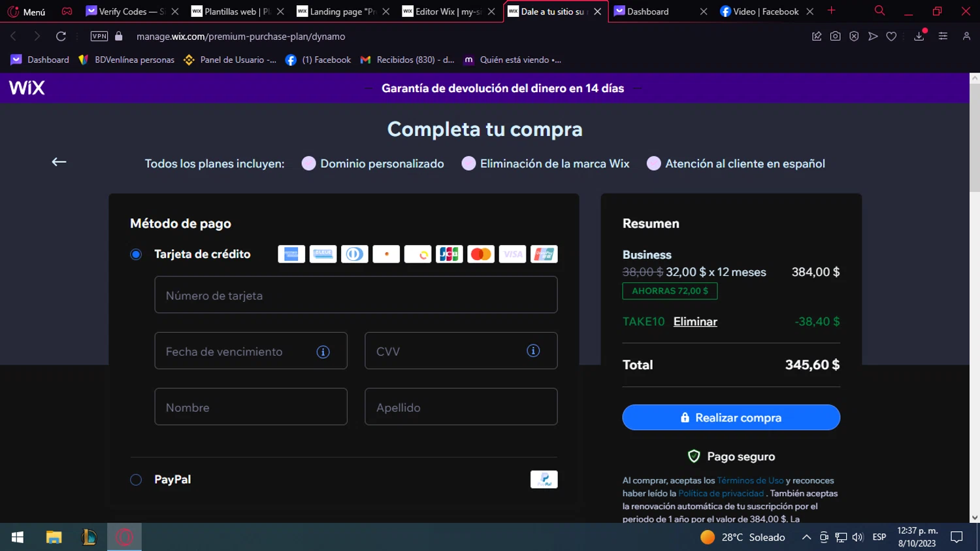Open the Windows Start menu
This screenshot has height=551, width=980.
[18, 537]
